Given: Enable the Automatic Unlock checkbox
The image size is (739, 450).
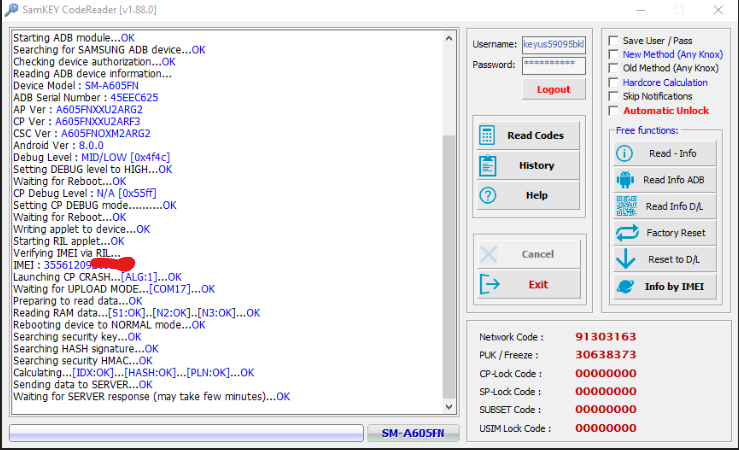Looking at the screenshot, I should [x=613, y=111].
